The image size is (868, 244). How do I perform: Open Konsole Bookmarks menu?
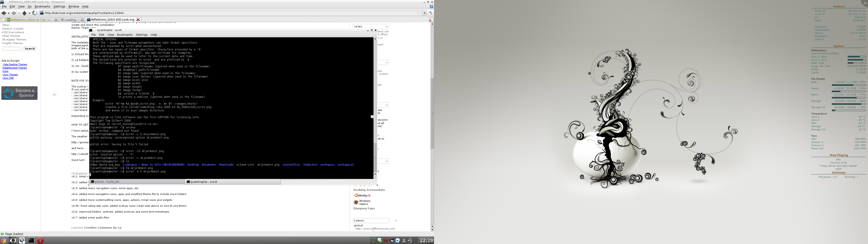point(125,35)
